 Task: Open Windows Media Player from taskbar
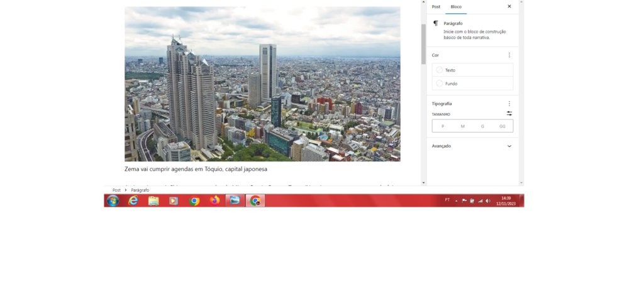174,200
